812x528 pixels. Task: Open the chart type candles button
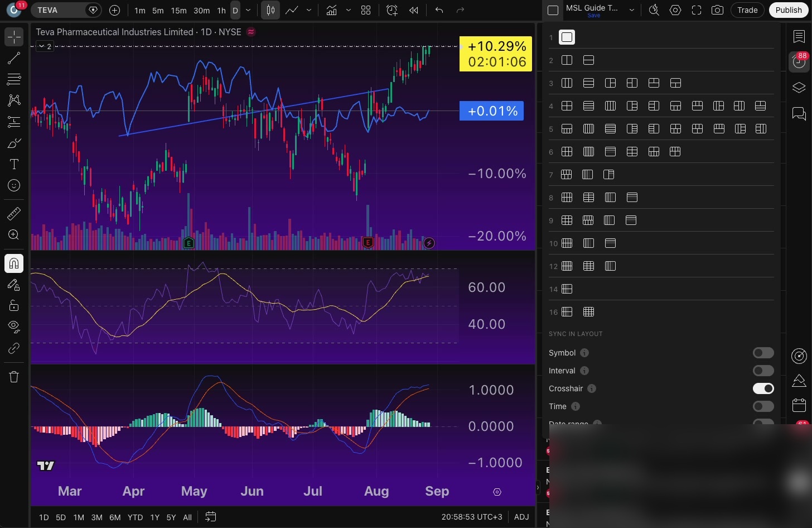click(x=270, y=10)
